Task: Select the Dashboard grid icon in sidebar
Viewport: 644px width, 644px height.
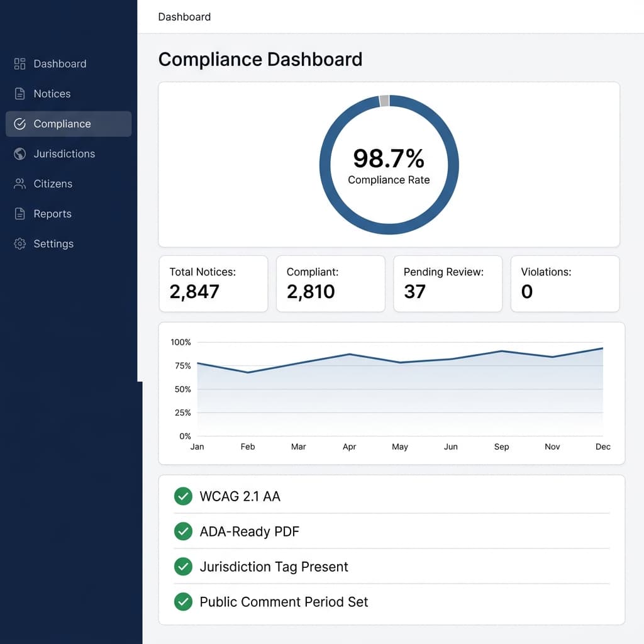Action: point(18,64)
